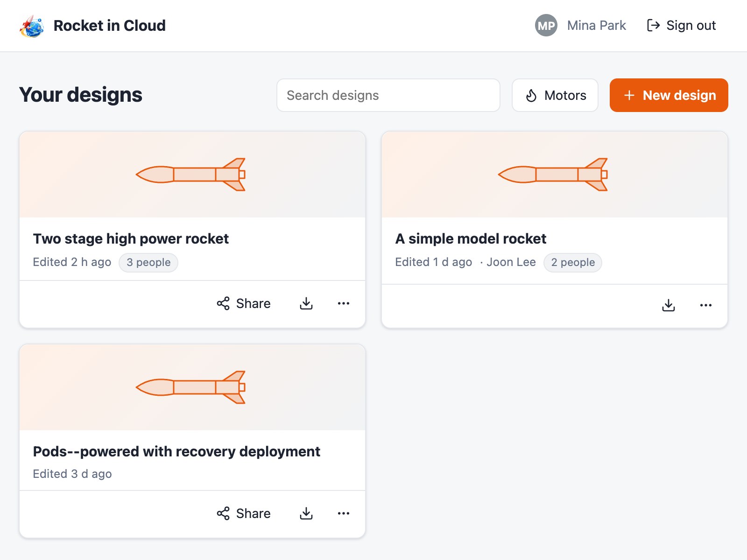Click the 2 people badge
This screenshot has width=747, height=560.
tap(573, 262)
